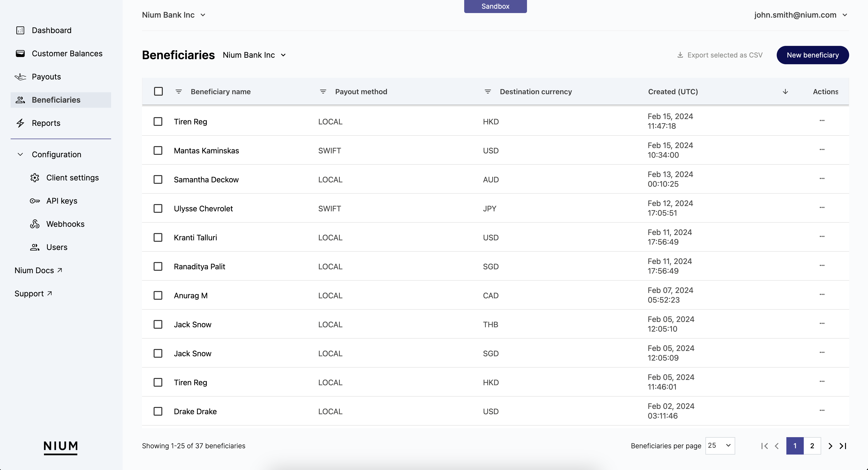Click the Customer Balances icon
868x470 pixels.
(x=20, y=53)
